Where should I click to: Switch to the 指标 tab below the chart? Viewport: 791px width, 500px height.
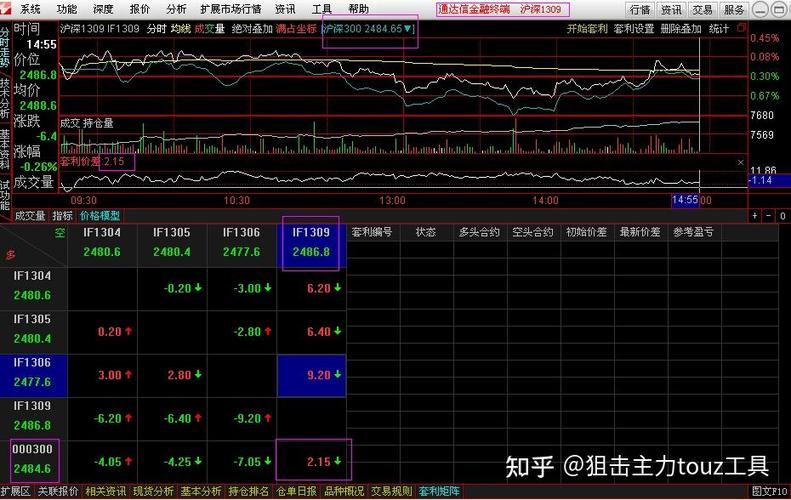[x=63, y=216]
